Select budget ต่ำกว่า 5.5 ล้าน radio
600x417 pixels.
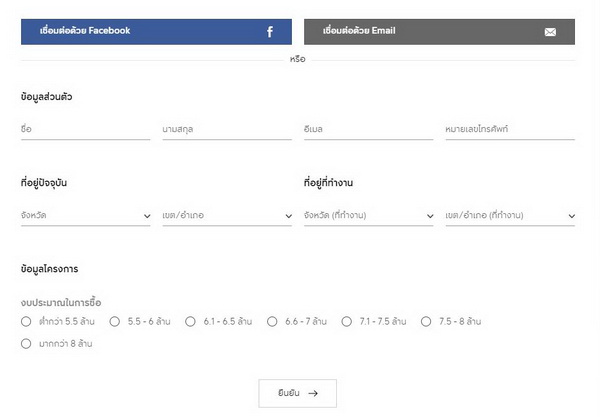tap(26, 322)
